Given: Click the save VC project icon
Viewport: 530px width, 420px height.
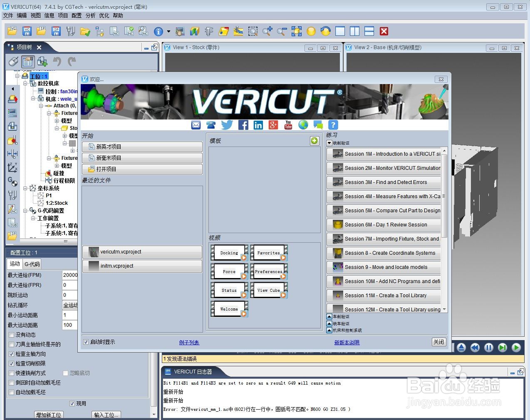Looking at the screenshot, I should (x=27, y=31).
